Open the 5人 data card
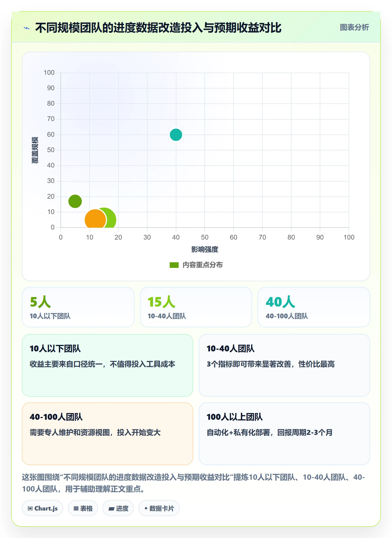This screenshot has width=392, height=538. (x=78, y=307)
